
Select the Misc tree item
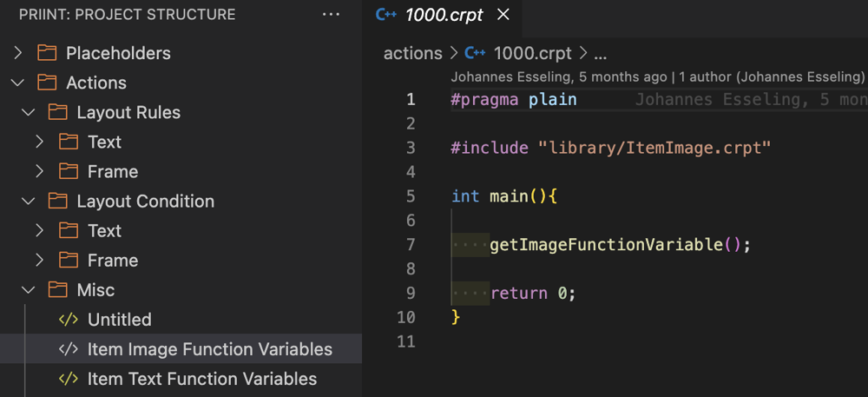tap(181, 289)
